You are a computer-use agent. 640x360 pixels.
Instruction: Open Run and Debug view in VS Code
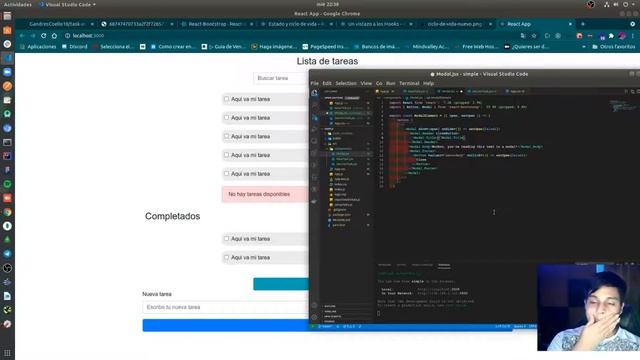pyautogui.click(x=314, y=129)
